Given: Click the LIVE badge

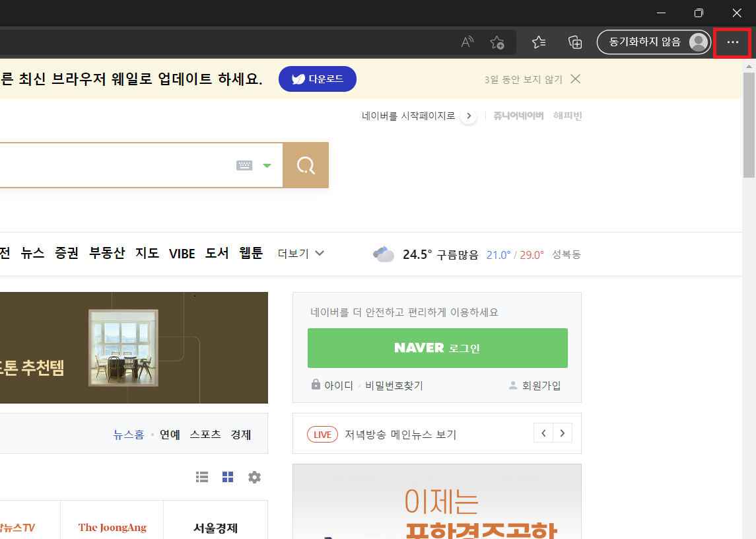Looking at the screenshot, I should (x=322, y=435).
